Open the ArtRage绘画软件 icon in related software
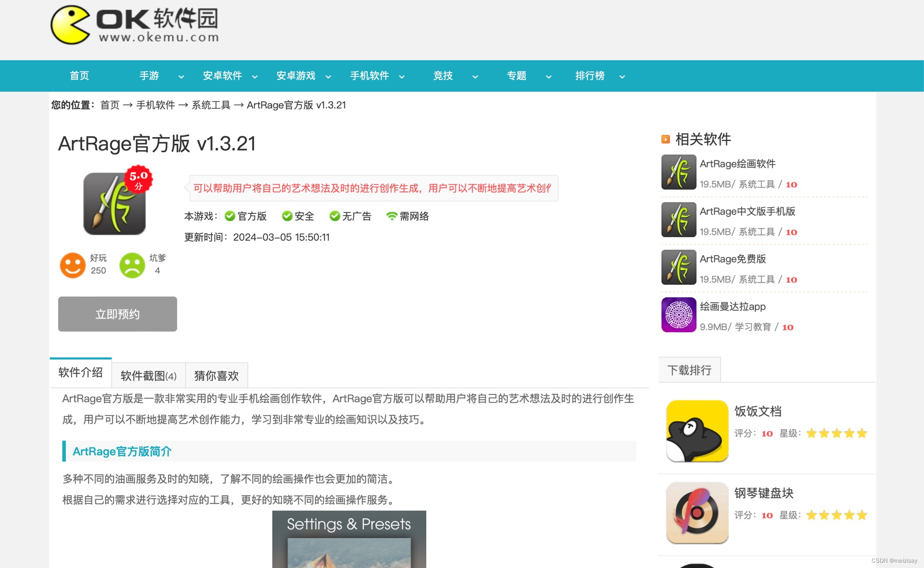Image resolution: width=924 pixels, height=568 pixels. [678, 172]
